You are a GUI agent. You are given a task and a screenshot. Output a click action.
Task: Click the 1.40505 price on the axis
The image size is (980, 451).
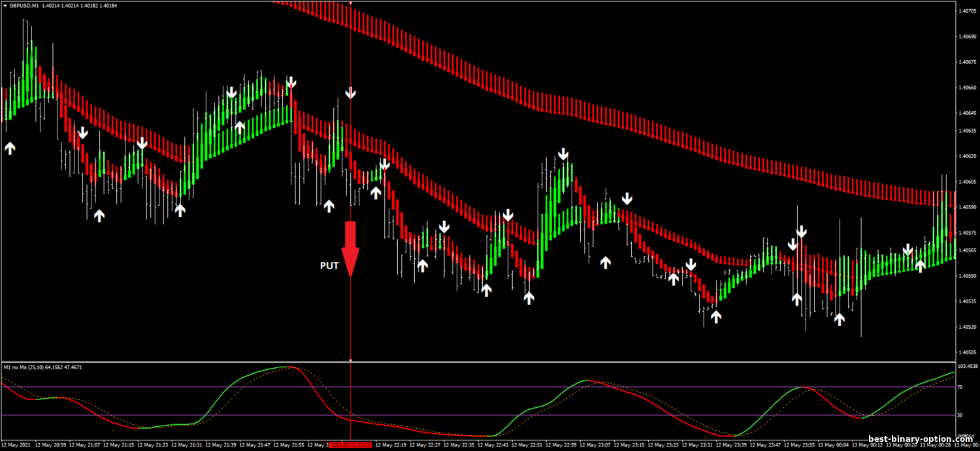966,352
